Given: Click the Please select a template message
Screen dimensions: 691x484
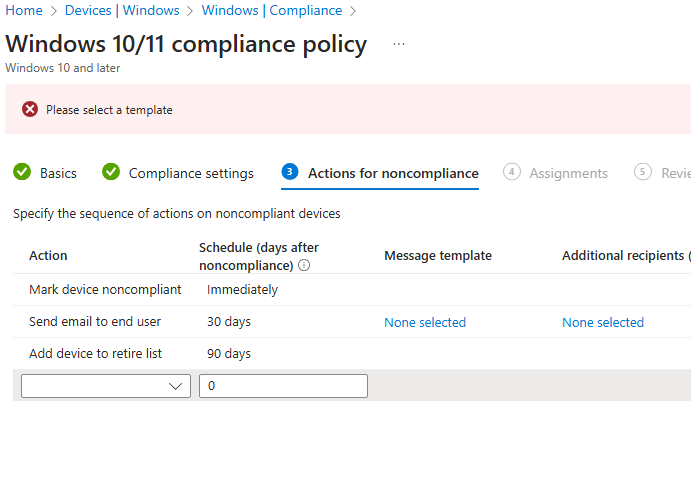Looking at the screenshot, I should 109,110.
